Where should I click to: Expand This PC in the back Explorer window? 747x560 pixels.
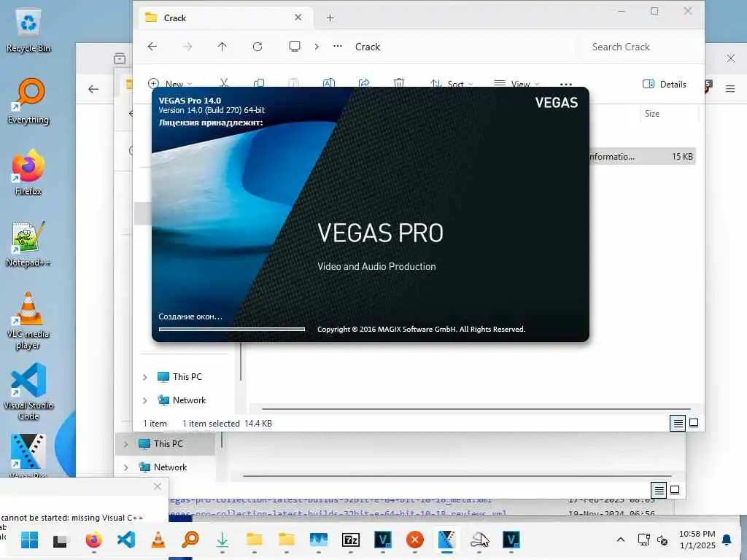pos(125,444)
